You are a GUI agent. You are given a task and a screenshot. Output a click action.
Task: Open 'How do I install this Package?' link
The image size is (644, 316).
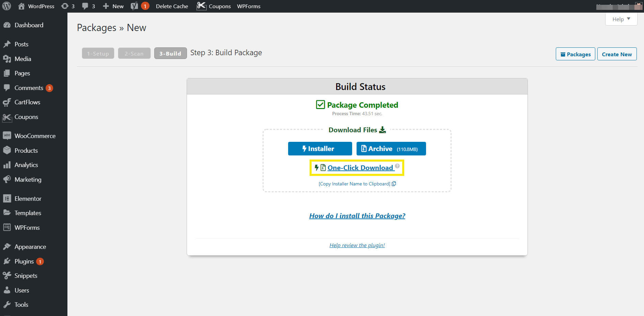point(357,216)
